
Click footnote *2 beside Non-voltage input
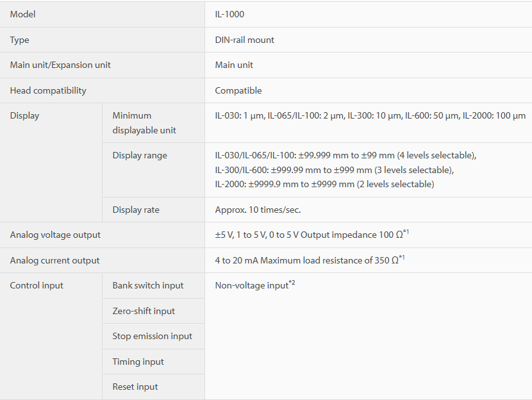click(292, 282)
